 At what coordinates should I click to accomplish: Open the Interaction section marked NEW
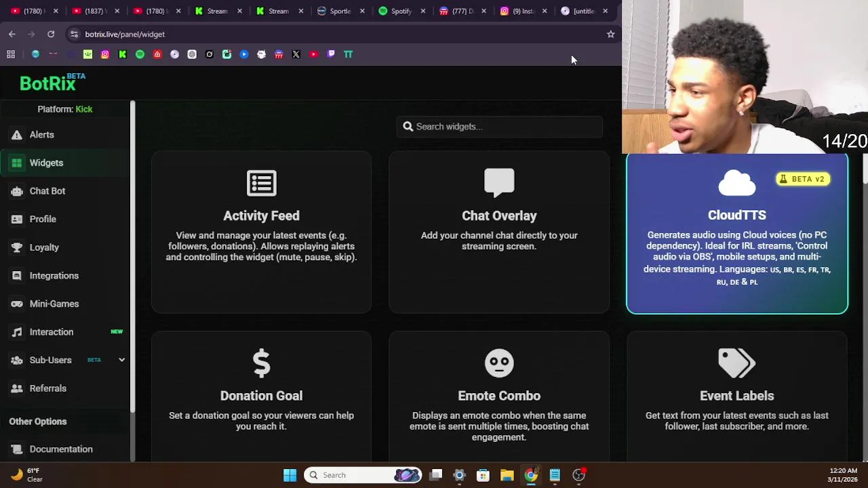pos(66,332)
